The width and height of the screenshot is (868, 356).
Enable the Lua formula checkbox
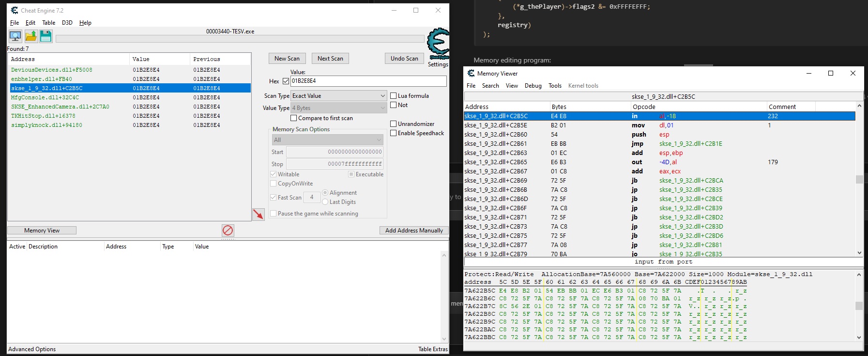click(x=394, y=96)
